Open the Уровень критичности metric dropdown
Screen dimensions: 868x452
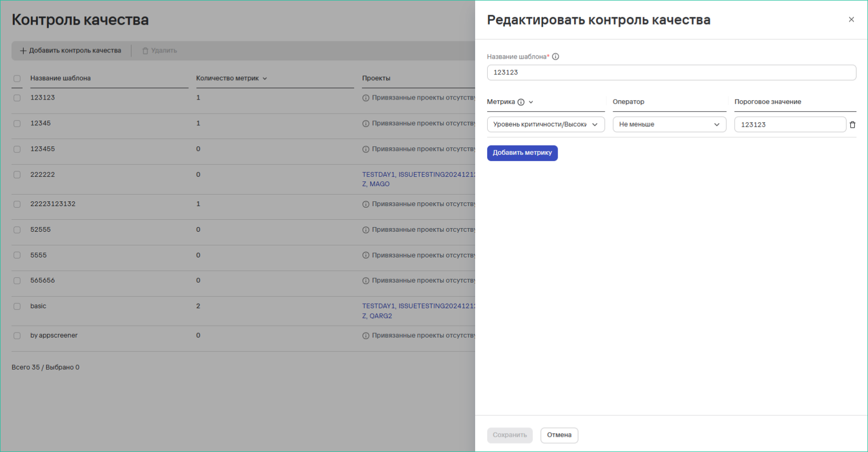[545, 124]
